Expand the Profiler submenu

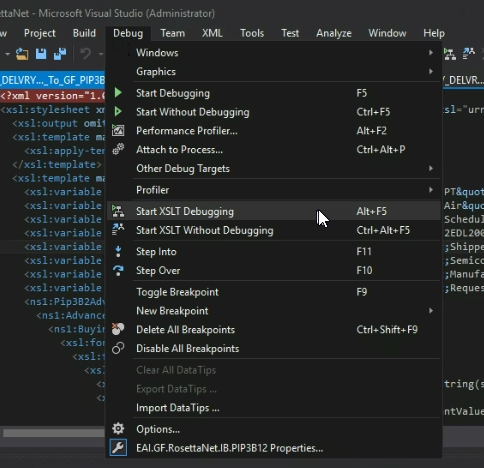[274, 190]
